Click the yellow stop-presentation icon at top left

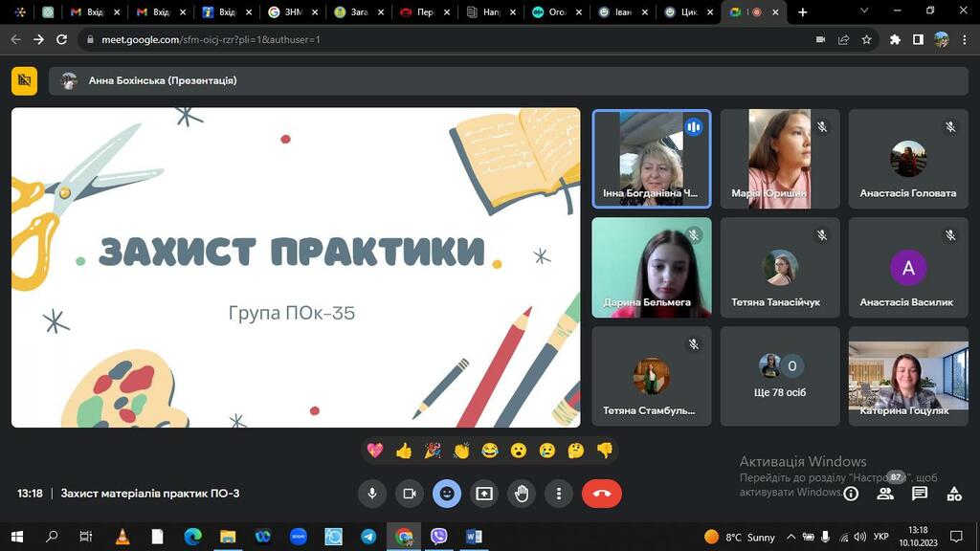tap(25, 81)
